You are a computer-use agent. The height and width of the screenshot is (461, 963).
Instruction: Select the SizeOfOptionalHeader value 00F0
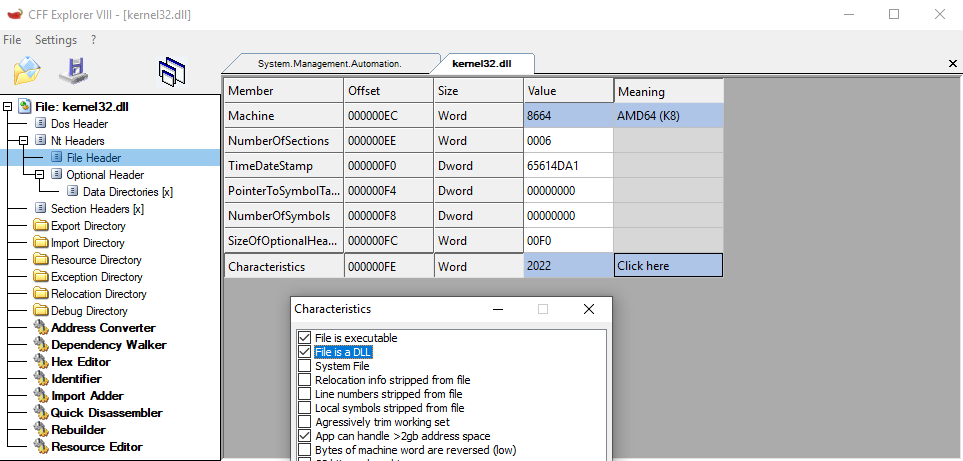click(x=569, y=241)
